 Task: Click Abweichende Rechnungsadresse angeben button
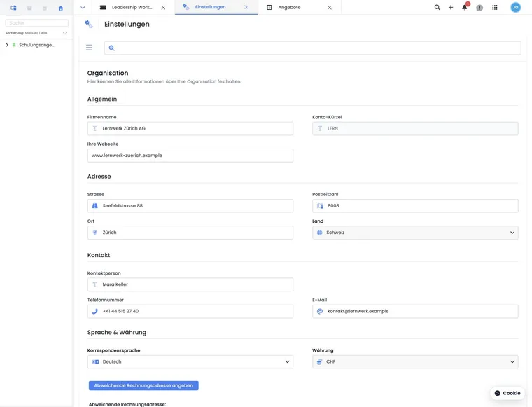pyautogui.click(x=143, y=385)
